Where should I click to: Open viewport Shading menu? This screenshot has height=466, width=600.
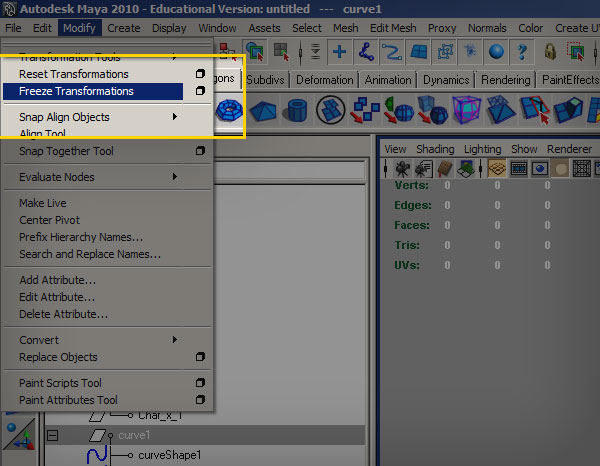point(435,149)
